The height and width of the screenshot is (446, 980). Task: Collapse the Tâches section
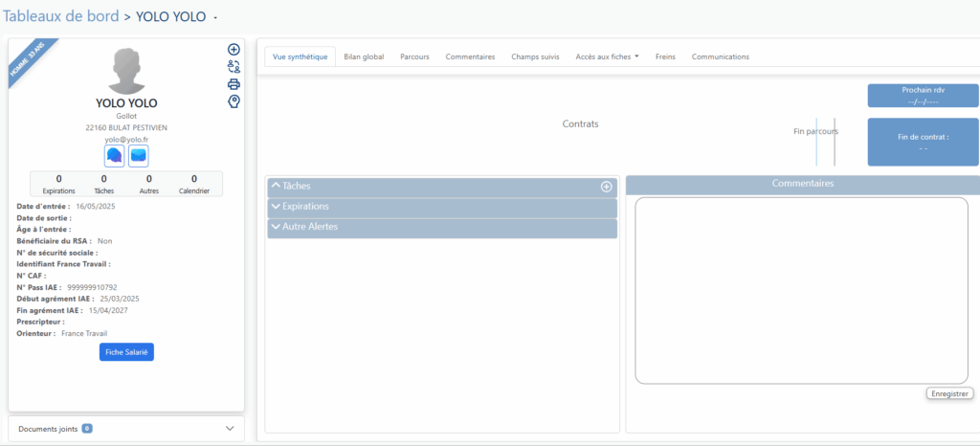[277, 186]
